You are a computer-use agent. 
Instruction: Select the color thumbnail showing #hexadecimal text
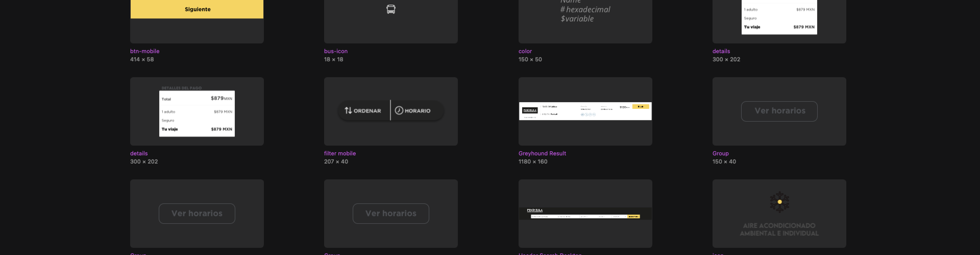click(x=585, y=21)
